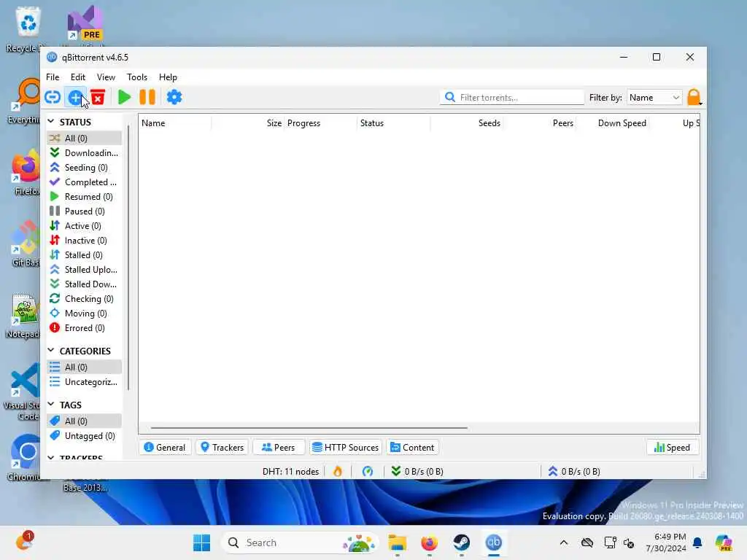Toggle the Speed graph button
The height and width of the screenshot is (560, 747).
point(672,448)
